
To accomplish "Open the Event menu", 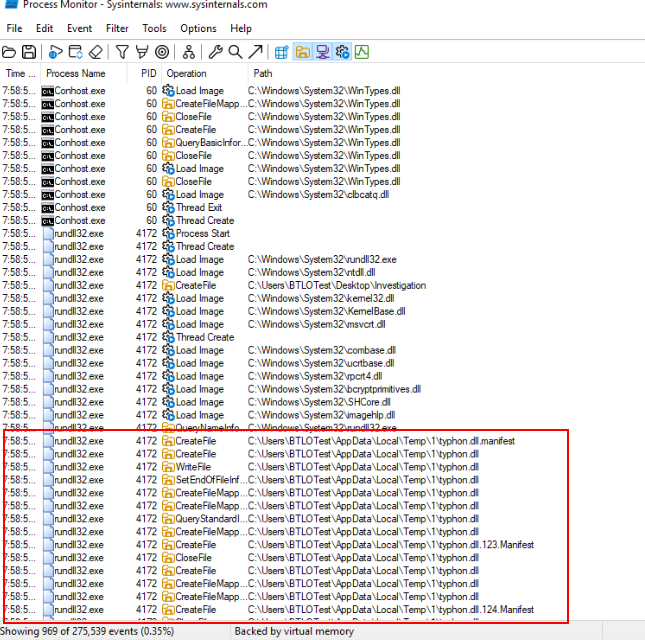I will point(79,28).
